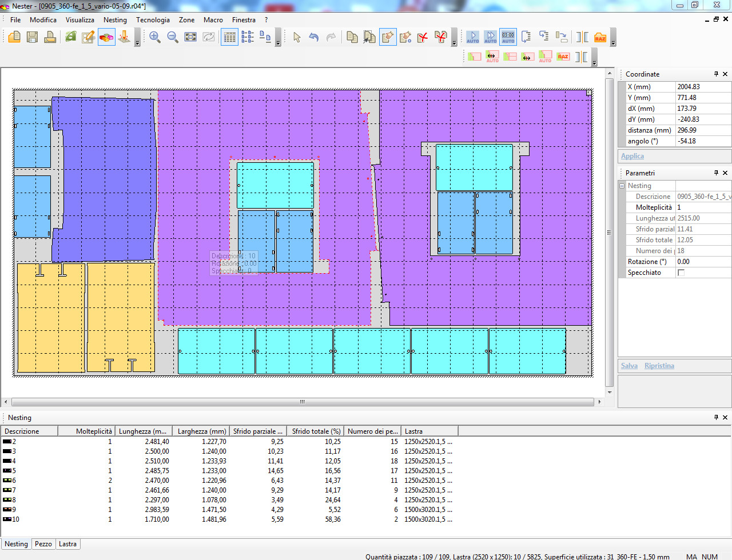The image size is (732, 560).
Task: Click the Undo arrow
Action: 314,37
